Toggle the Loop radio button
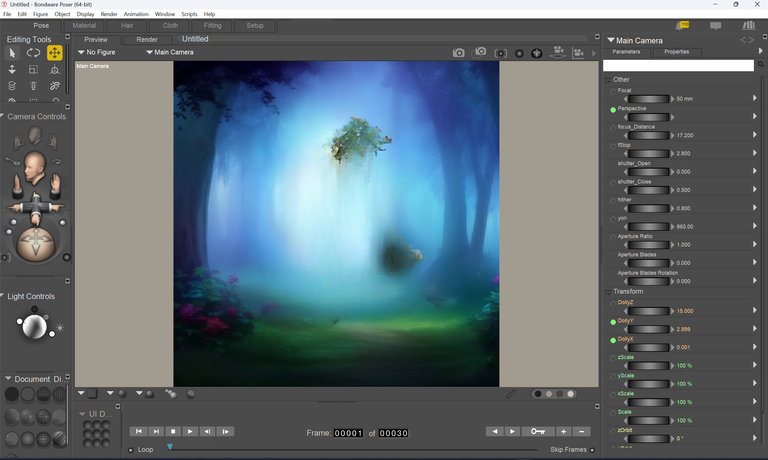This screenshot has width=768, height=460. tap(131, 450)
